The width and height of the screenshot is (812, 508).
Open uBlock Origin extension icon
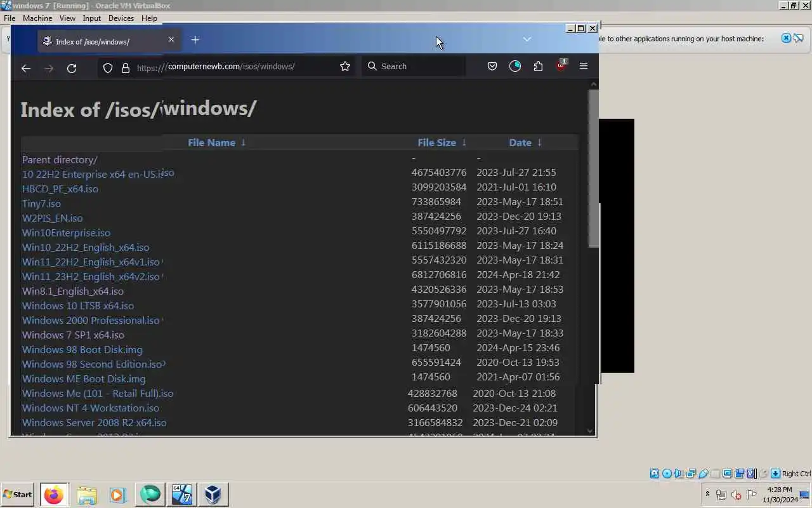(561, 65)
